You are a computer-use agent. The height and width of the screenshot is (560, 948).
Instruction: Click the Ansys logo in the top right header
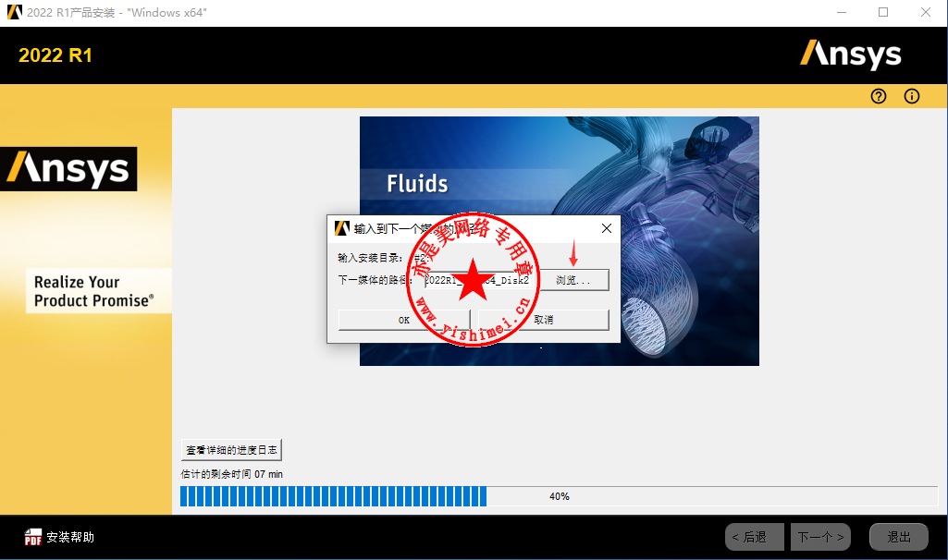pos(851,55)
